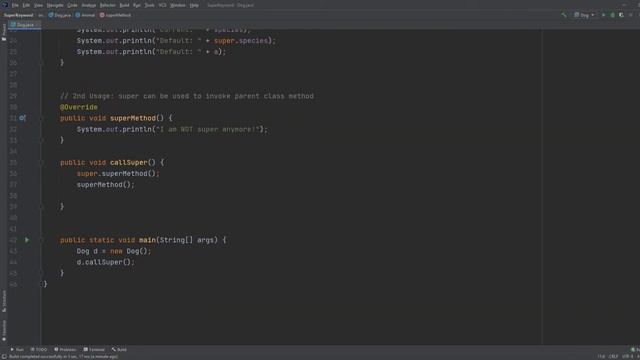
Task: Open the Tools menu
Action: 150,5
